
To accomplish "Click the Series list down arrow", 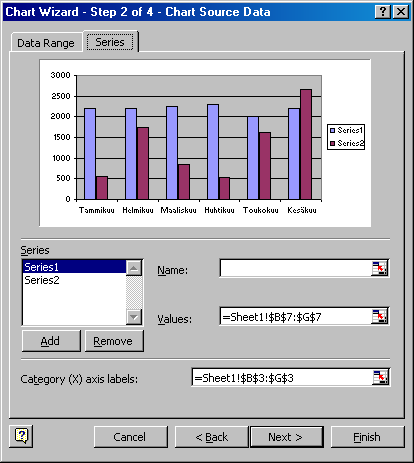I will pos(134,317).
